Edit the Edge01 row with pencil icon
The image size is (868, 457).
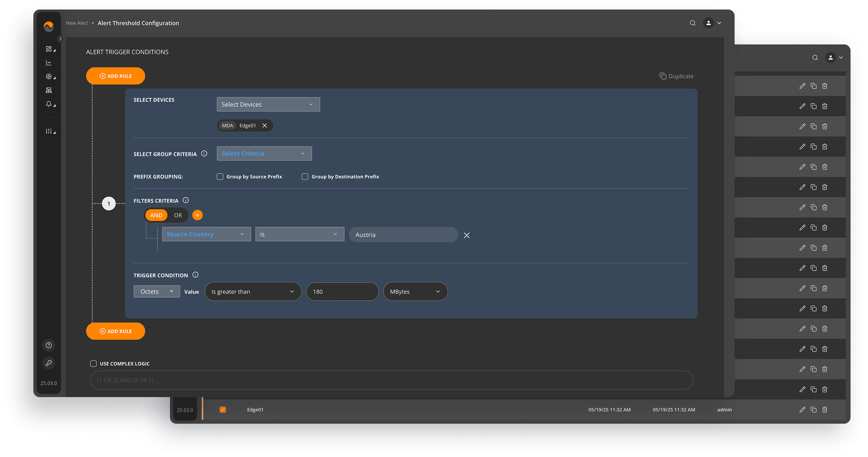pos(802,409)
